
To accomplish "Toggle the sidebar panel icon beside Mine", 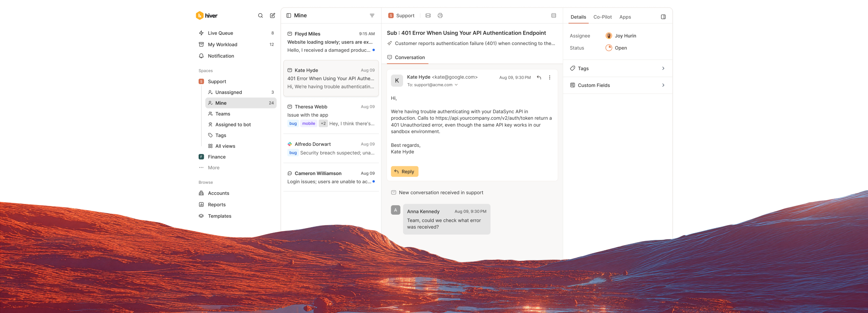I will (289, 16).
